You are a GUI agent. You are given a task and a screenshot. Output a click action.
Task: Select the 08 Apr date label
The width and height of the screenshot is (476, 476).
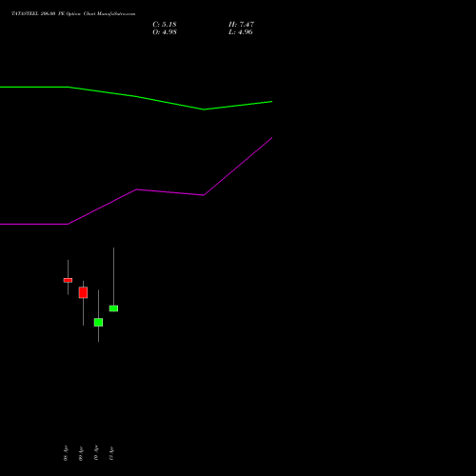pos(66,453)
